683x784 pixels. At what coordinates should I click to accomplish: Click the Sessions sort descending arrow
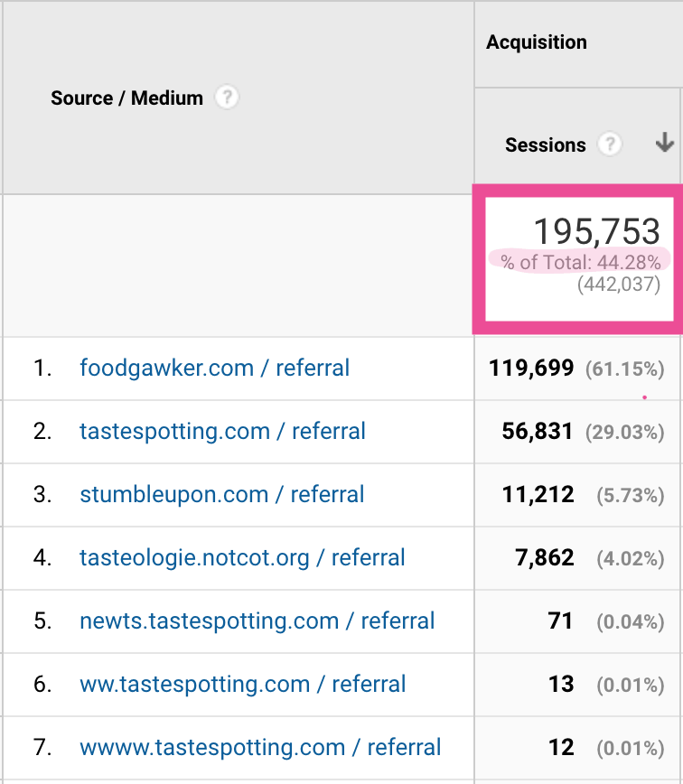pyautogui.click(x=665, y=143)
